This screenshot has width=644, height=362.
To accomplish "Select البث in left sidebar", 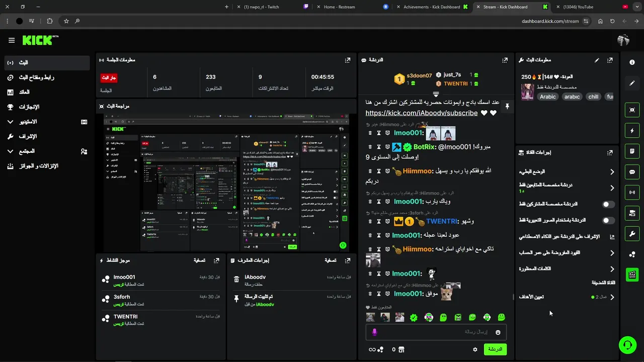I will pyautogui.click(x=47, y=63).
